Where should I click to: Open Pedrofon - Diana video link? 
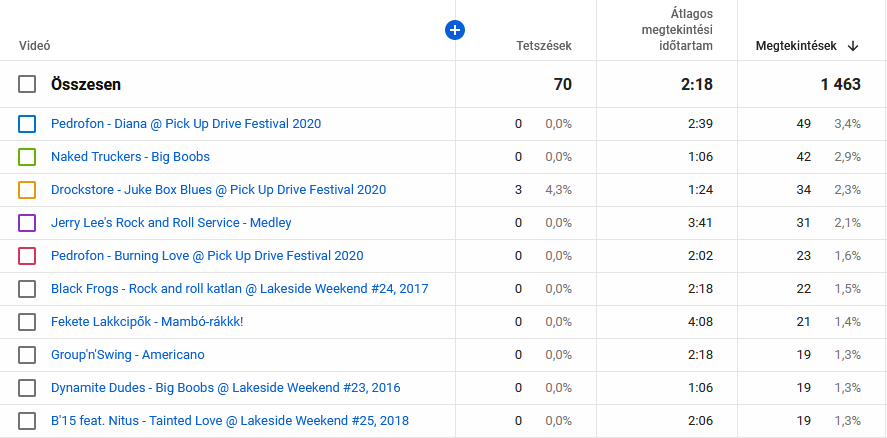[186, 124]
